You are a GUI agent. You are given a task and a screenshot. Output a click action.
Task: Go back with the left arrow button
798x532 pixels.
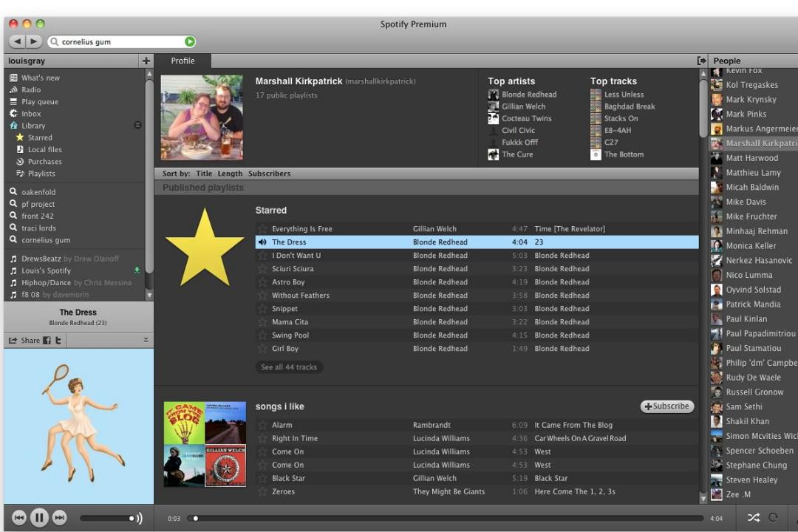(17, 41)
